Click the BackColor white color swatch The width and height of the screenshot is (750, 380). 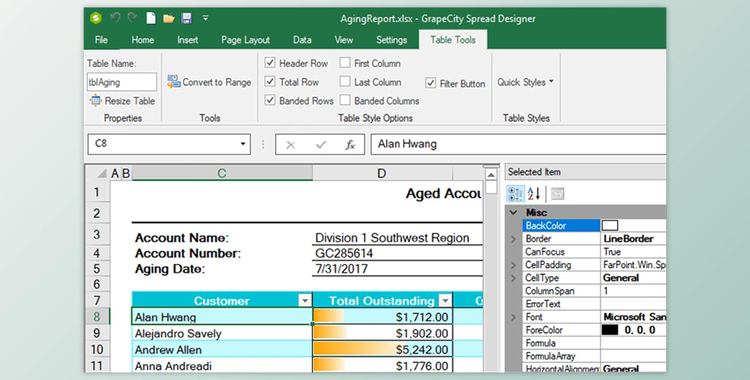point(610,225)
